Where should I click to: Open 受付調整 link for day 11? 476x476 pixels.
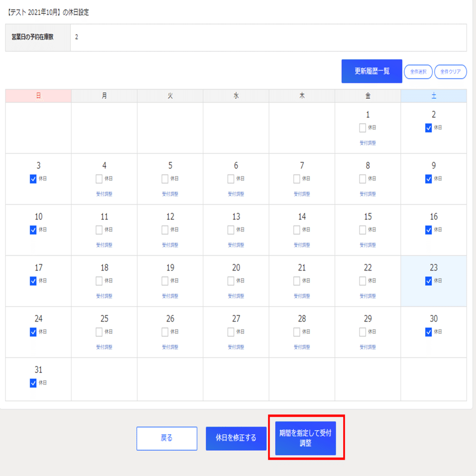[104, 245]
